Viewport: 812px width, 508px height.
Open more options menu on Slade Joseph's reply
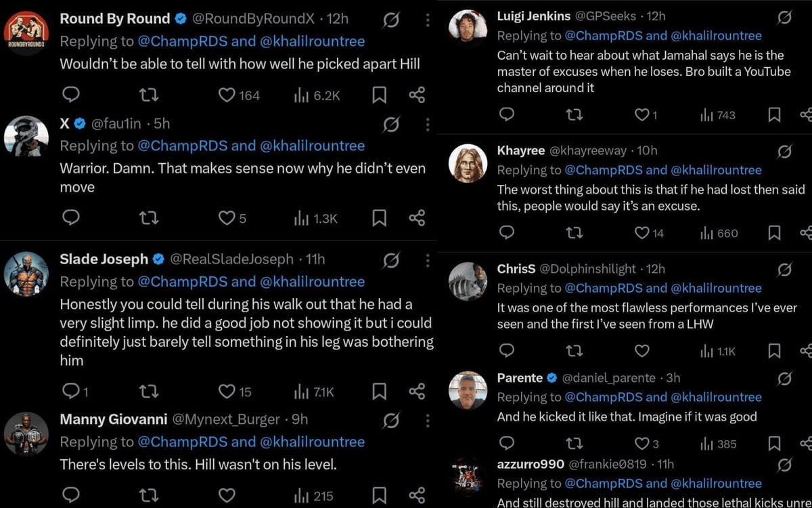click(428, 260)
